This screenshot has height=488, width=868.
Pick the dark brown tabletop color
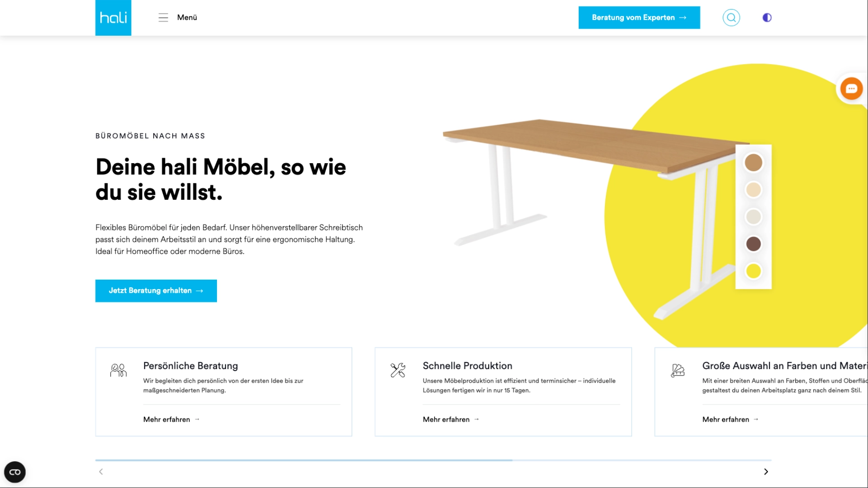[x=753, y=244]
